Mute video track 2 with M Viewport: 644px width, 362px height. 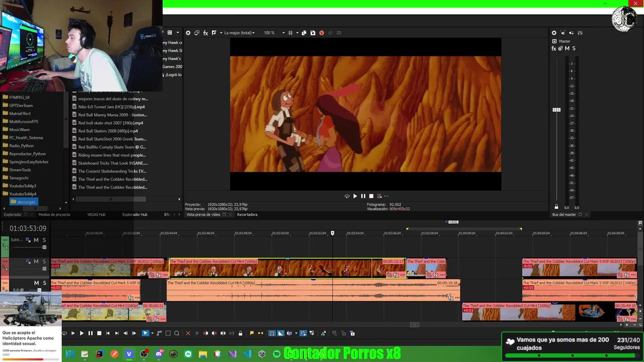pos(36,262)
